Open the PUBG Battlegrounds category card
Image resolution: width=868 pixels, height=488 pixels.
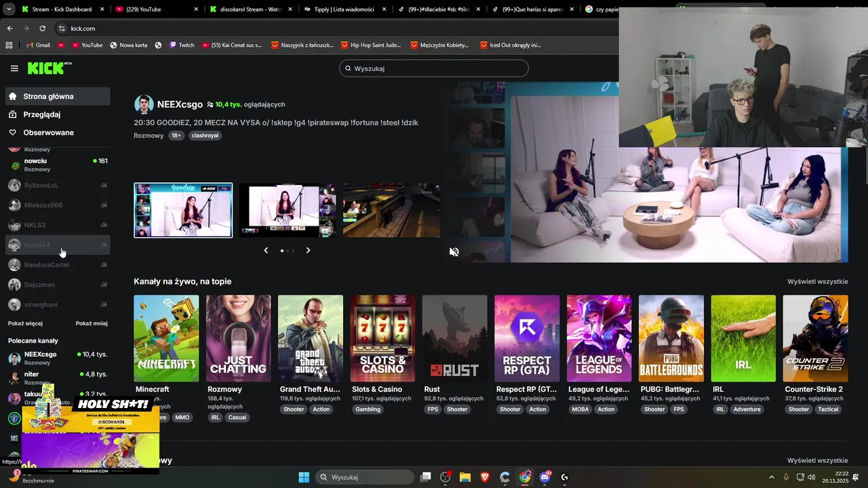pyautogui.click(x=671, y=338)
